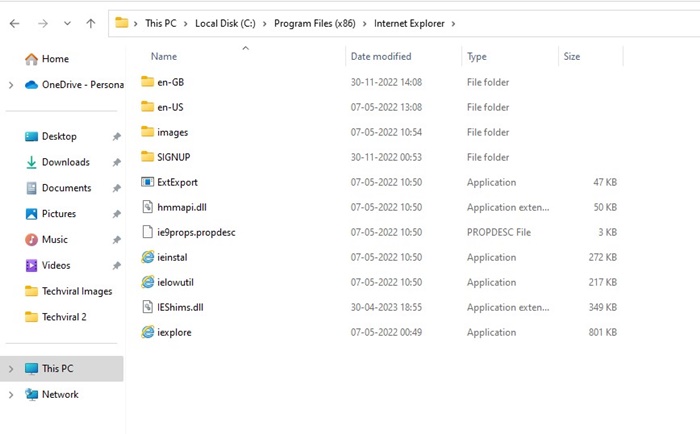Select the en-GB folder icon
This screenshot has height=434, width=700.
point(147,82)
